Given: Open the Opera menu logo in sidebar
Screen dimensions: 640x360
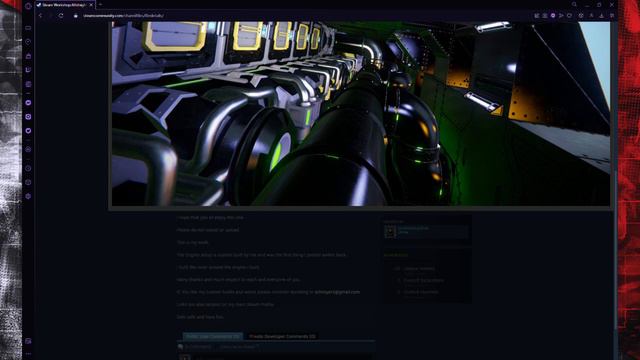Looking at the screenshot, I should tap(28, 6).
